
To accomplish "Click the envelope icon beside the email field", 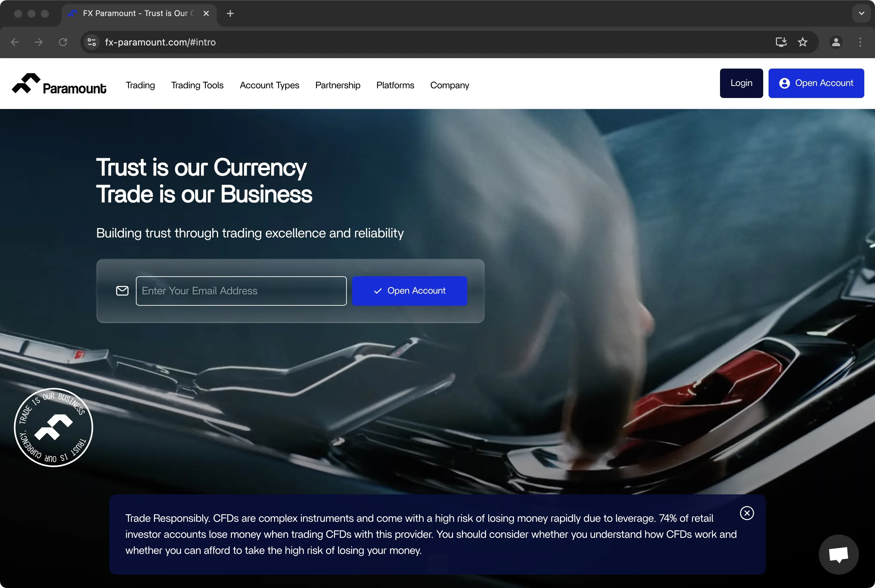I will (x=122, y=291).
